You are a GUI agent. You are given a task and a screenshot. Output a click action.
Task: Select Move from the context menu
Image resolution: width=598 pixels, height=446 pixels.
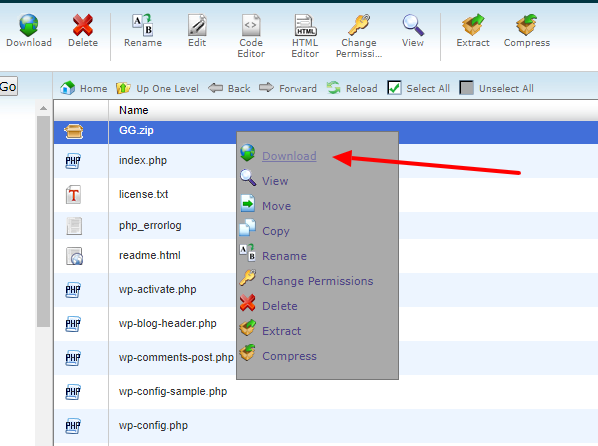276,206
